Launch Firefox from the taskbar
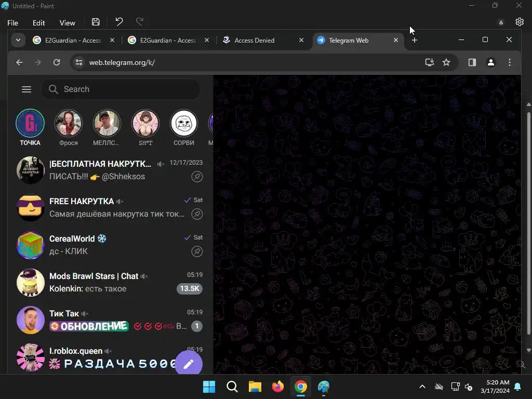 tap(277, 387)
